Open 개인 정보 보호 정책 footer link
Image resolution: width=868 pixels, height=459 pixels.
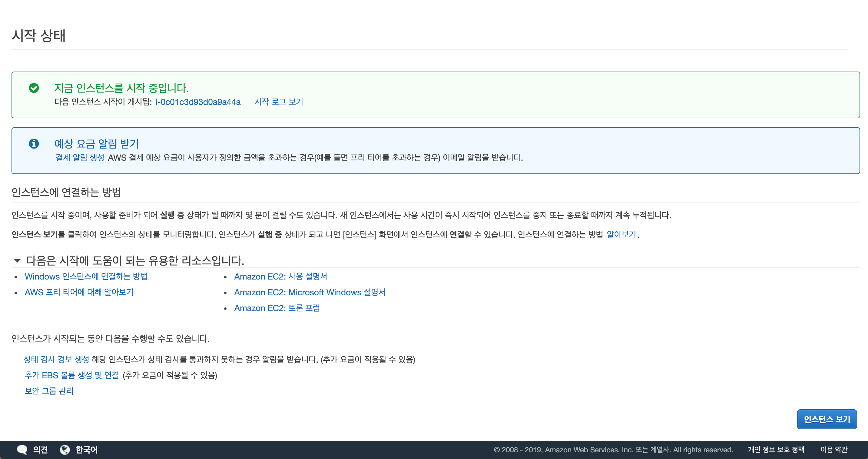tap(776, 450)
